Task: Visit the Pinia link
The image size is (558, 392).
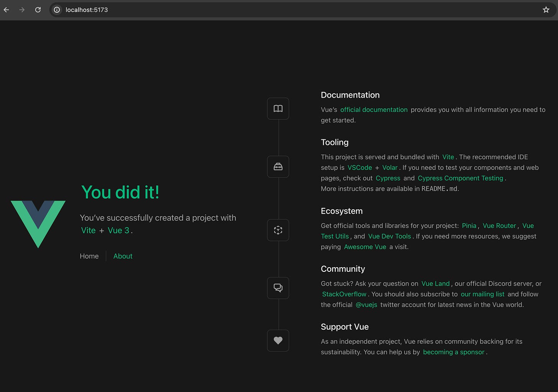Action: [469, 225]
